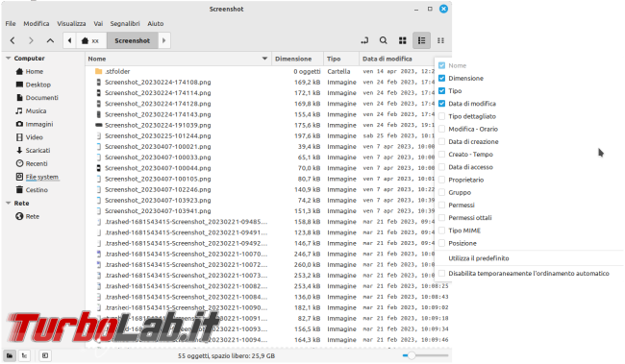
Task: Click the 260,0 kB size cell
Action: [308, 265]
